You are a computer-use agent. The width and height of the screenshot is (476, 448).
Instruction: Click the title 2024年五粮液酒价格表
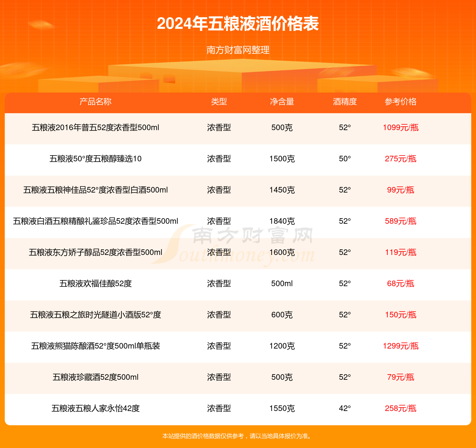(x=238, y=24)
